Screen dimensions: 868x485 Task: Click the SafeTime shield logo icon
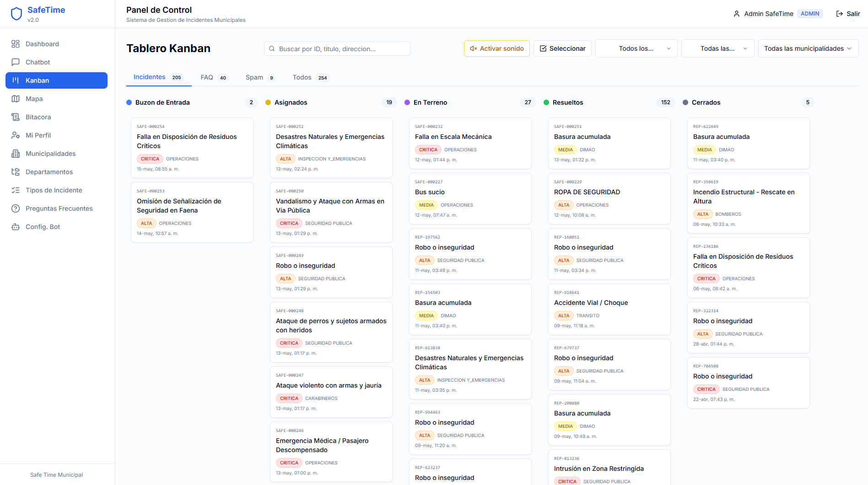(16, 14)
